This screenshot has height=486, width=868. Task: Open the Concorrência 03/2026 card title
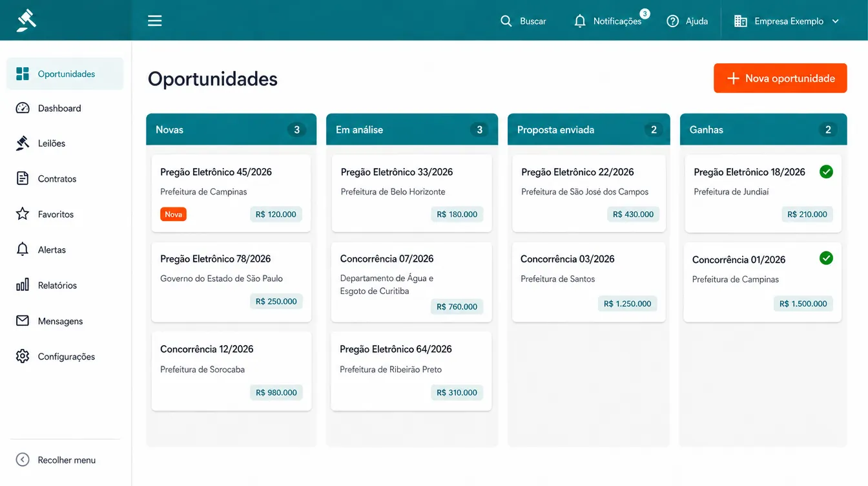568,259
